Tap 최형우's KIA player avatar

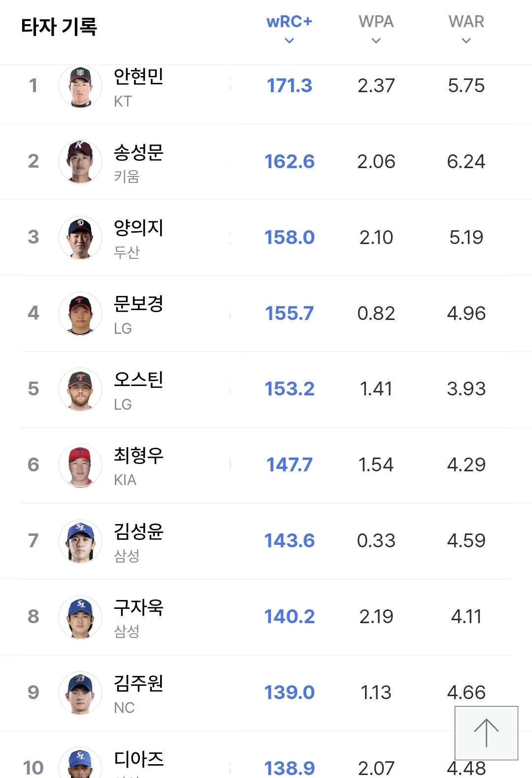click(x=80, y=465)
